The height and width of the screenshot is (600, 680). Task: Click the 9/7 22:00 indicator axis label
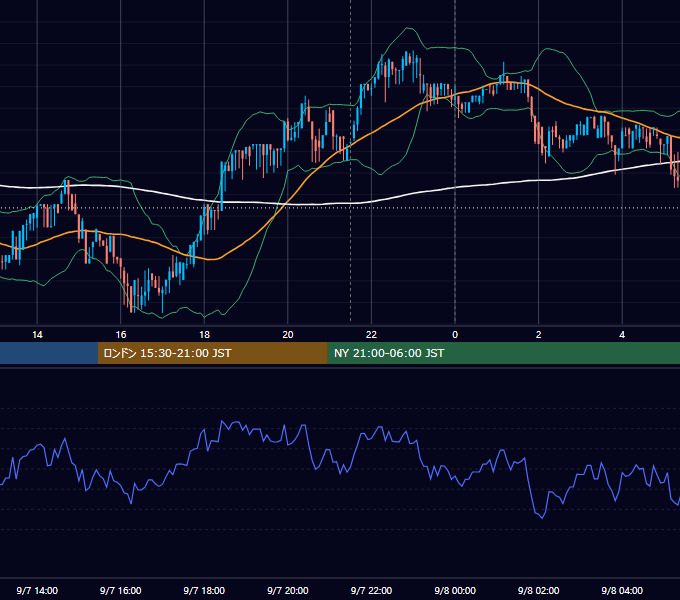[371, 590]
